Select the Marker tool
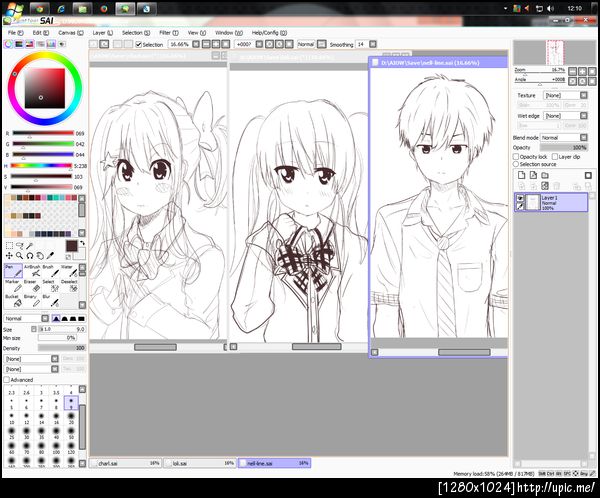 pos(13,286)
